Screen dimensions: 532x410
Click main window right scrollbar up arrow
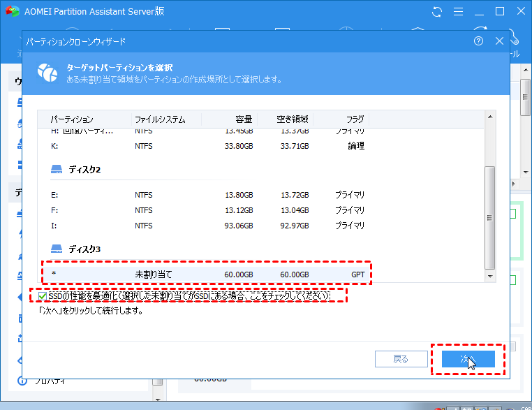tap(526, 70)
